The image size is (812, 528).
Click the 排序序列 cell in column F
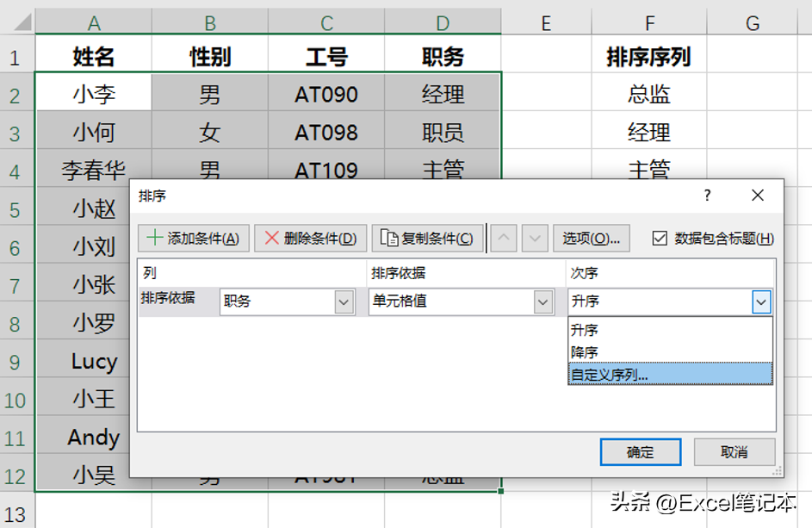649,56
